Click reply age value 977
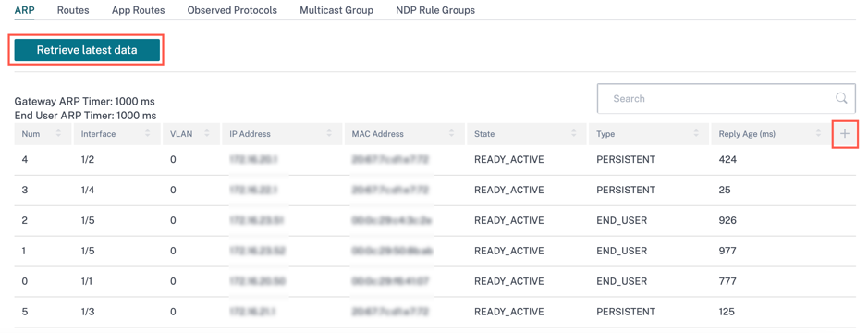Screen dimensions: 868x333 coord(727,251)
